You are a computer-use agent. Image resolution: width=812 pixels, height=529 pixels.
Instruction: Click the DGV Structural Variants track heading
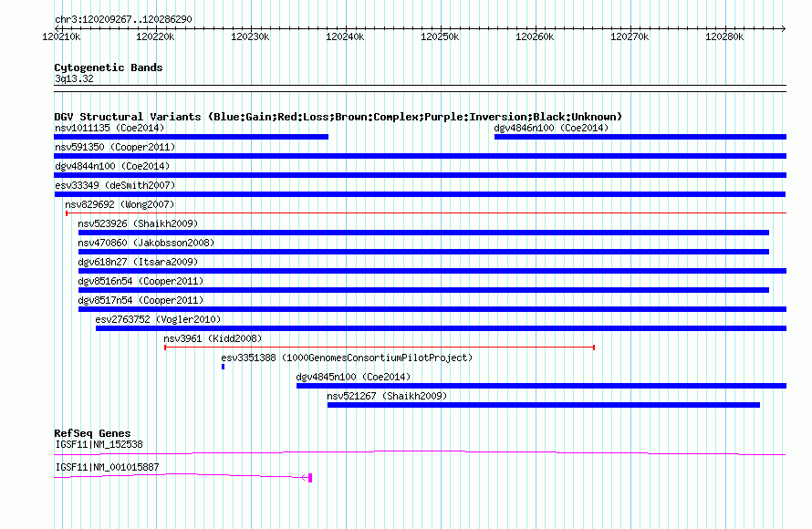click(x=338, y=117)
